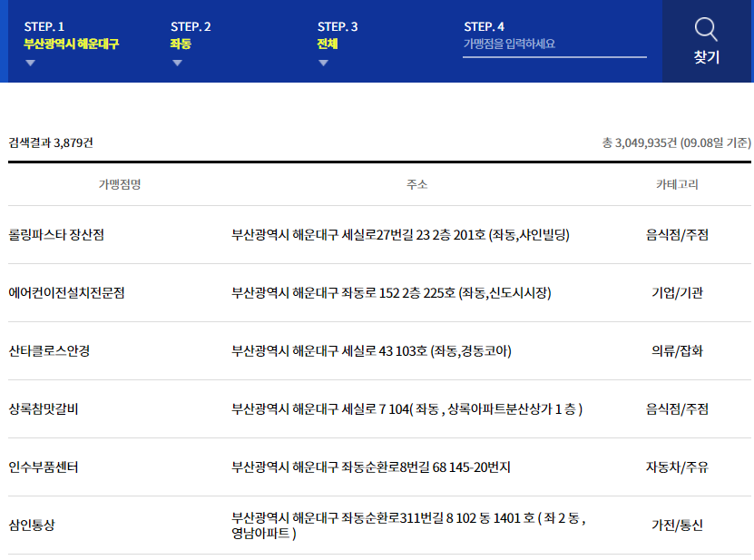Screen dimensions: 754x560
Task: Select the 상록참맛갈비 store name
Action: point(44,409)
